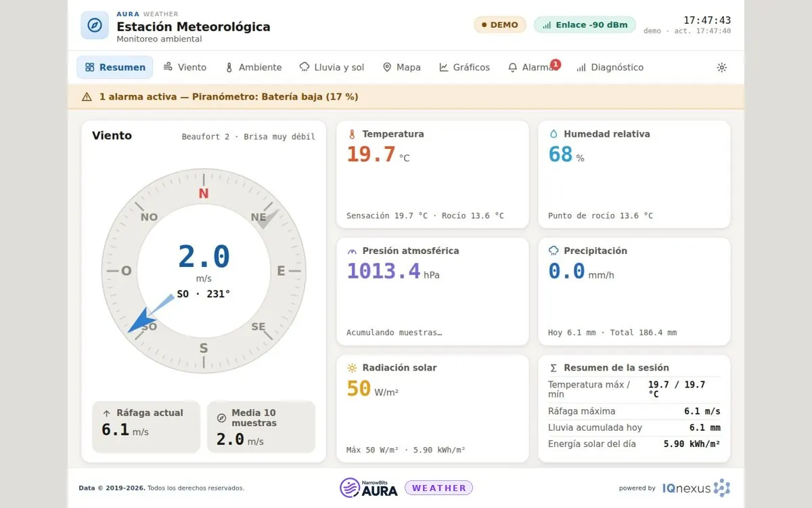The image size is (812, 508).
Task: Click the Aura compass logo icon
Action: (95, 25)
